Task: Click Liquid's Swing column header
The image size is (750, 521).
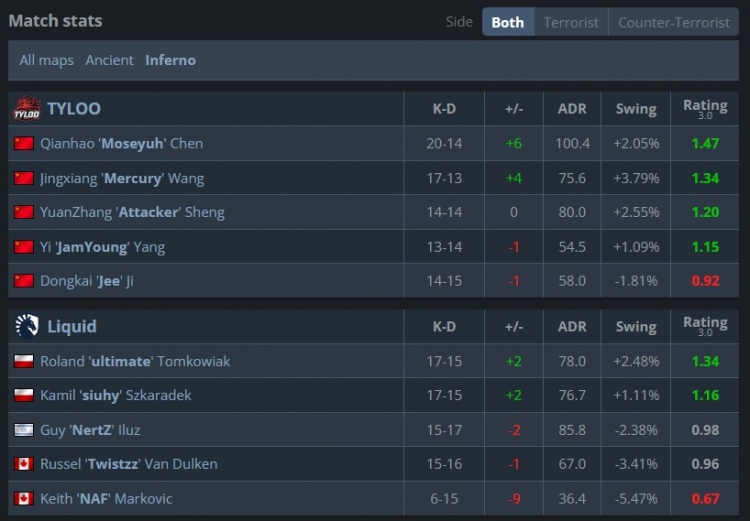Action: [x=636, y=326]
